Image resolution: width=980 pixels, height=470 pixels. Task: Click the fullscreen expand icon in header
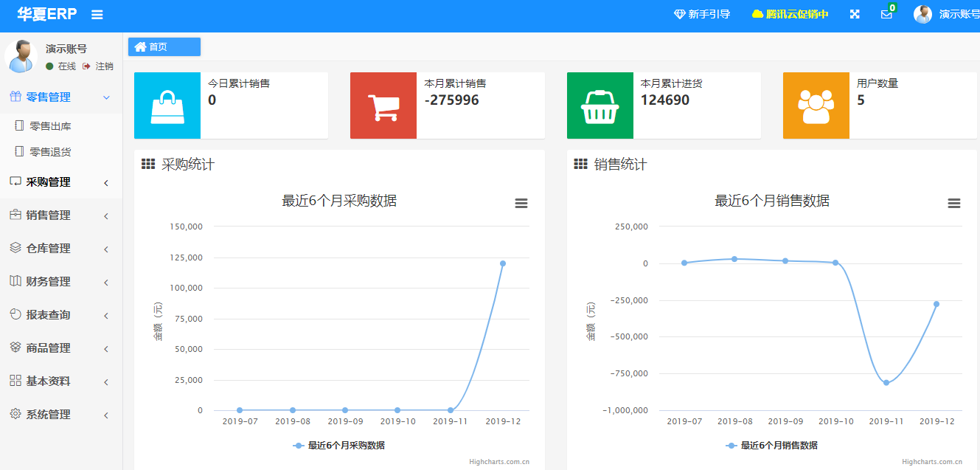(855, 15)
